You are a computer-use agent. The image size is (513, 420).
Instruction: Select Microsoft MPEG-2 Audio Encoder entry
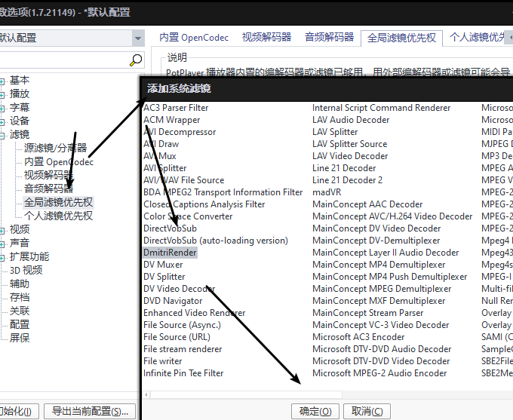[x=379, y=373]
